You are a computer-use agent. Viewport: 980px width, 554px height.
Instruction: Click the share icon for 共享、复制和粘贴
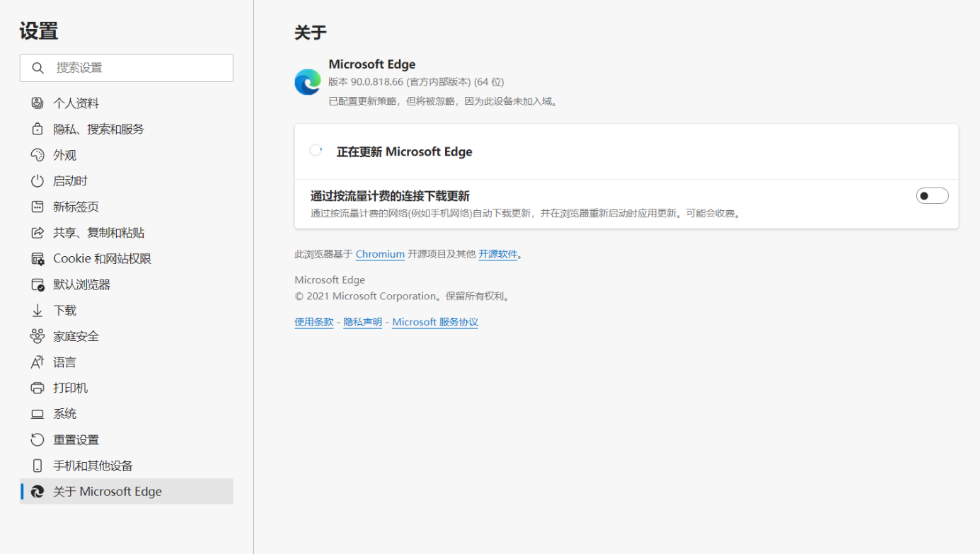(38, 233)
